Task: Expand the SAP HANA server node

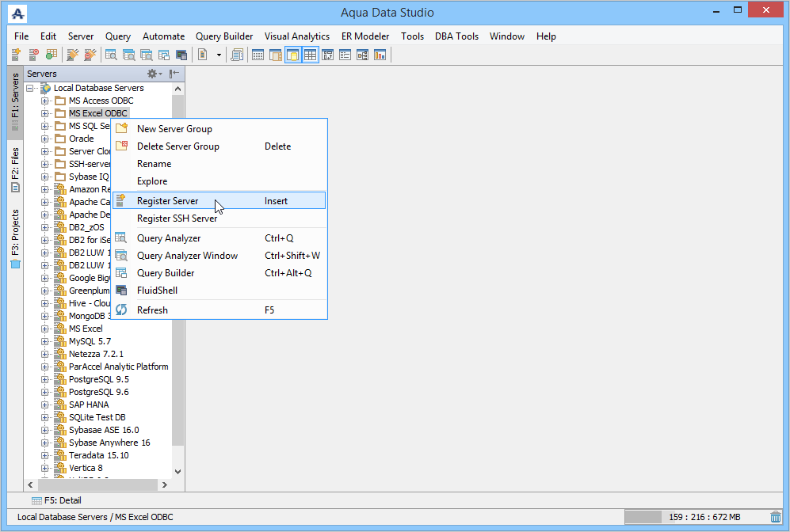Action: (x=45, y=405)
